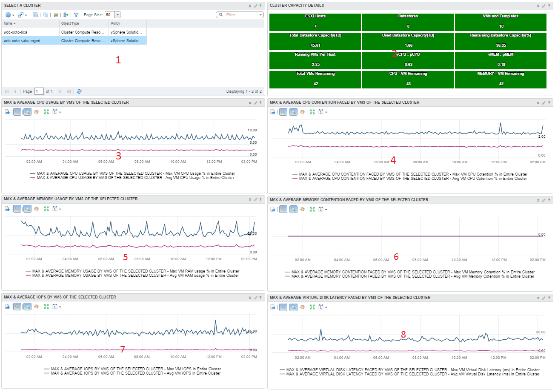Click the Object Type column header
The width and height of the screenshot is (555, 392).
[x=70, y=23]
